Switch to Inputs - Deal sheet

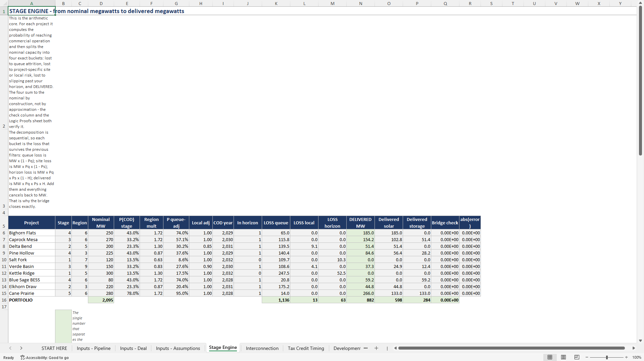(133, 348)
